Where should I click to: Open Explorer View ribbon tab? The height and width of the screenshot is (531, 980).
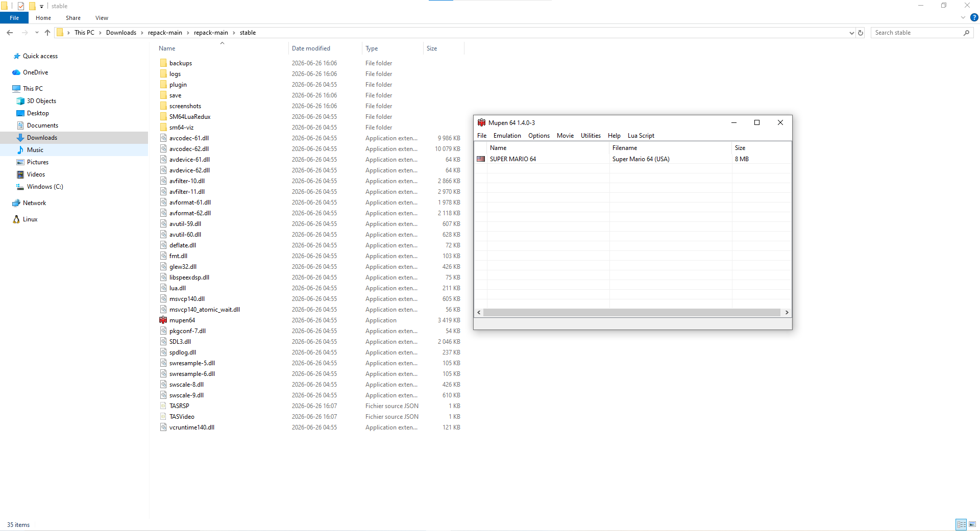[102, 18]
